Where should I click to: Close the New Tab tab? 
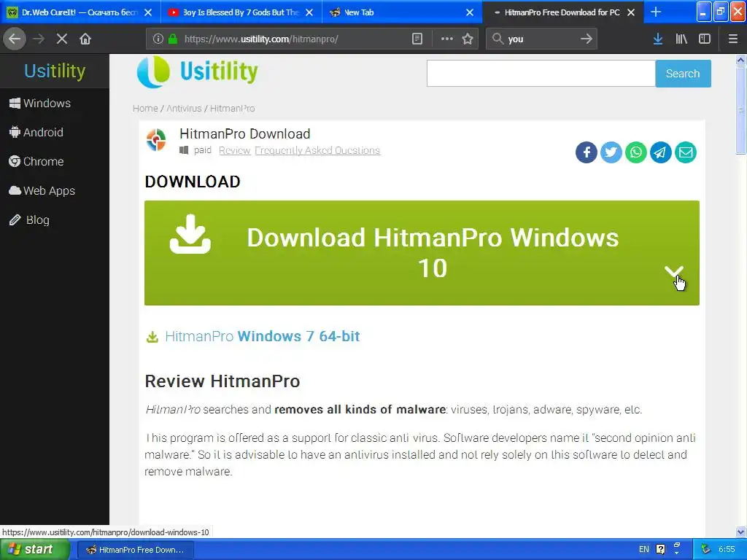(x=470, y=12)
